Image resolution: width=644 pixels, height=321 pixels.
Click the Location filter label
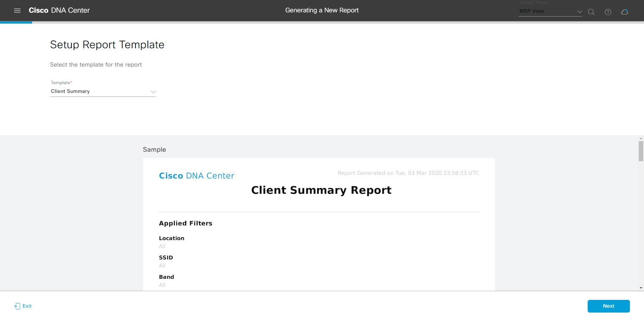tap(171, 238)
